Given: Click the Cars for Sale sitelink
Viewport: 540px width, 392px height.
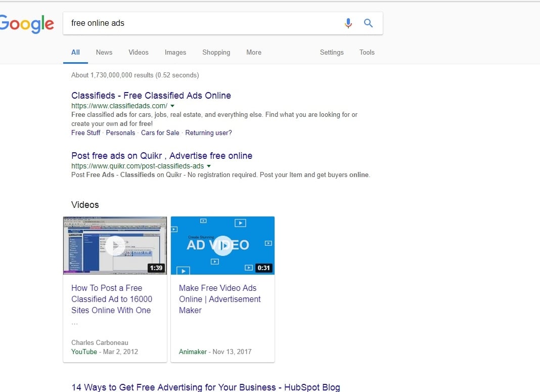Looking at the screenshot, I should click(x=160, y=133).
